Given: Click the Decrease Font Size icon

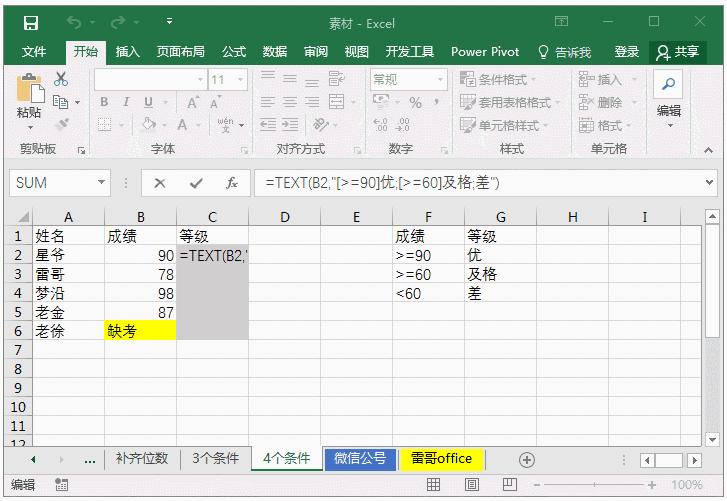Looking at the screenshot, I should 215,102.
